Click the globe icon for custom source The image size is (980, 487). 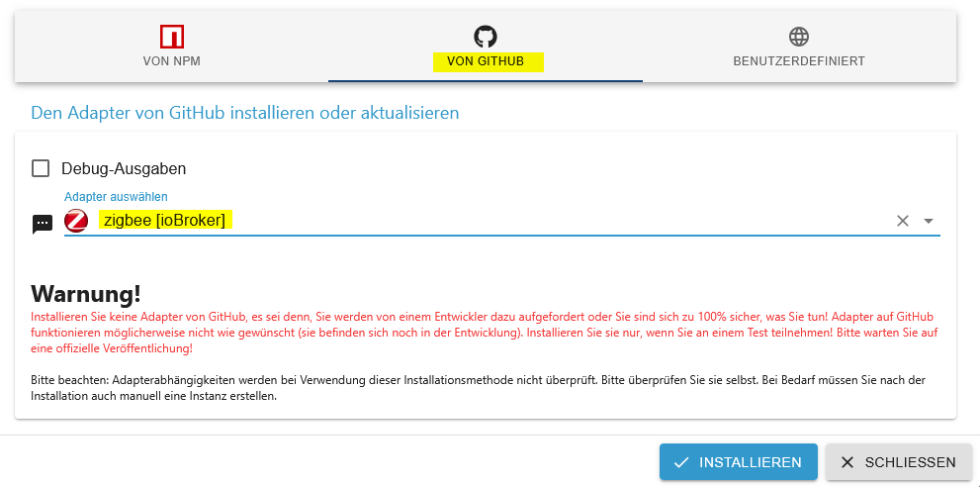pyautogui.click(x=799, y=37)
